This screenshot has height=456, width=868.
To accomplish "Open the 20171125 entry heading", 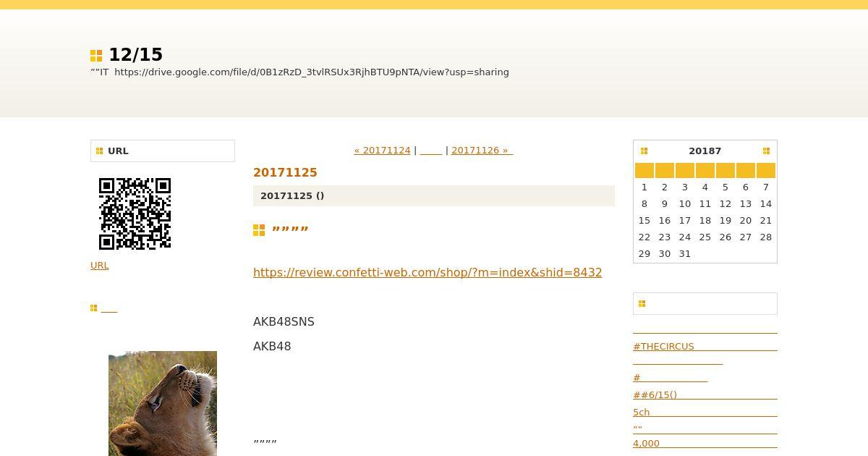I will coord(285,172).
